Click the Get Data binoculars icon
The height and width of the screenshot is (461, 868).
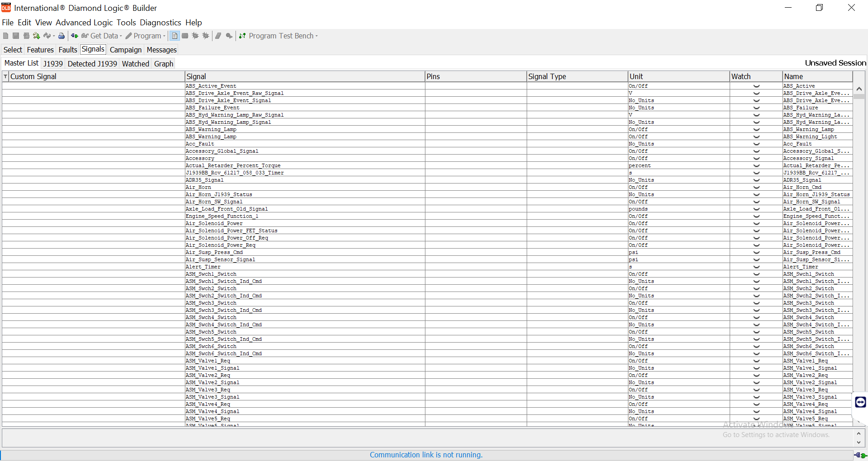coord(85,36)
